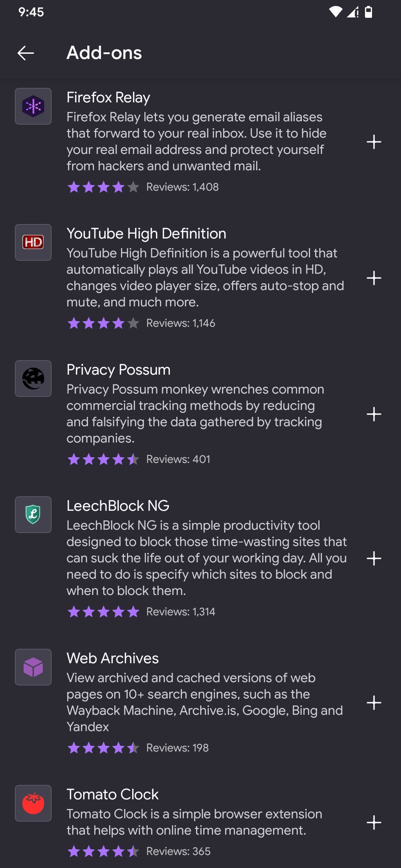Tap the Firefox Relay reviews count
The image size is (401, 868).
click(182, 187)
